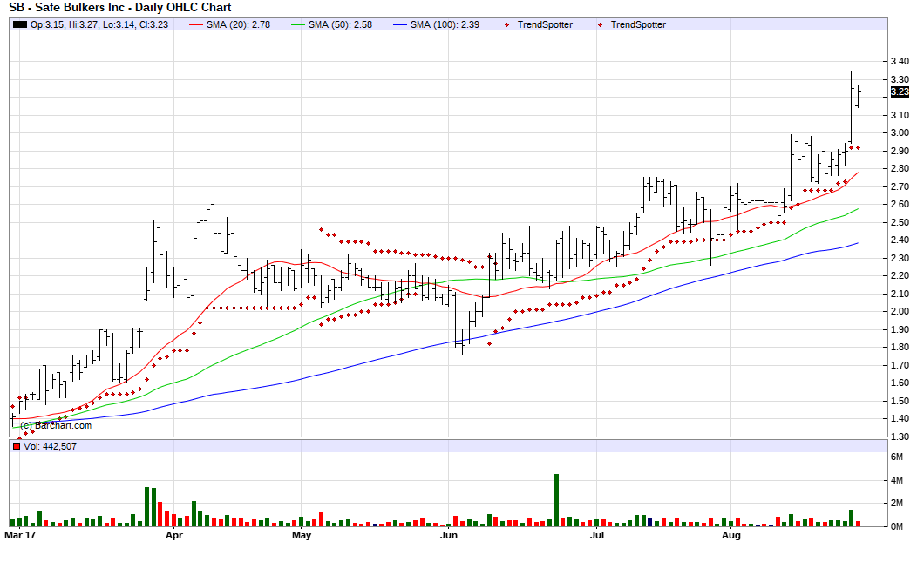Click the first TrendSpotter legend label

point(545,24)
